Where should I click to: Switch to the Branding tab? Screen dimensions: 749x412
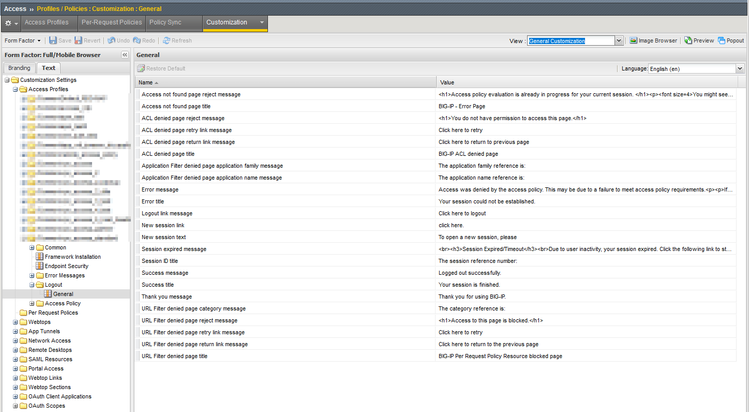[19, 68]
